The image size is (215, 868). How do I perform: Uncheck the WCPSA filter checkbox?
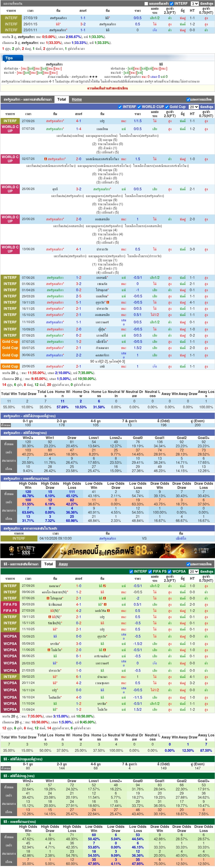pos(170,571)
